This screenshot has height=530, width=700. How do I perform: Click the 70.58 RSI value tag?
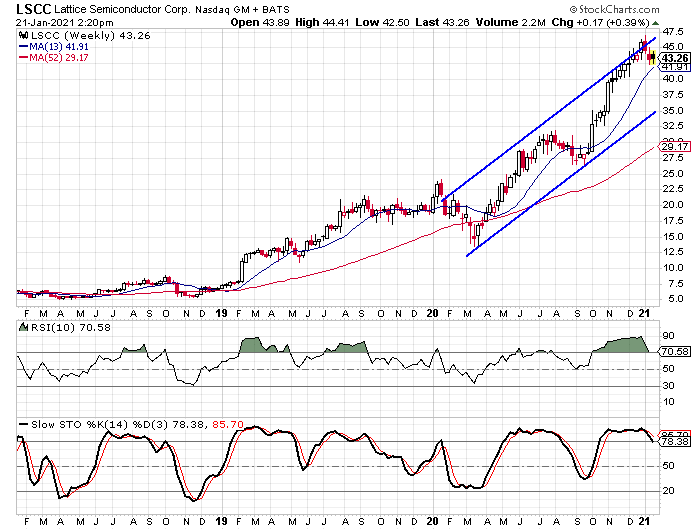675,352
